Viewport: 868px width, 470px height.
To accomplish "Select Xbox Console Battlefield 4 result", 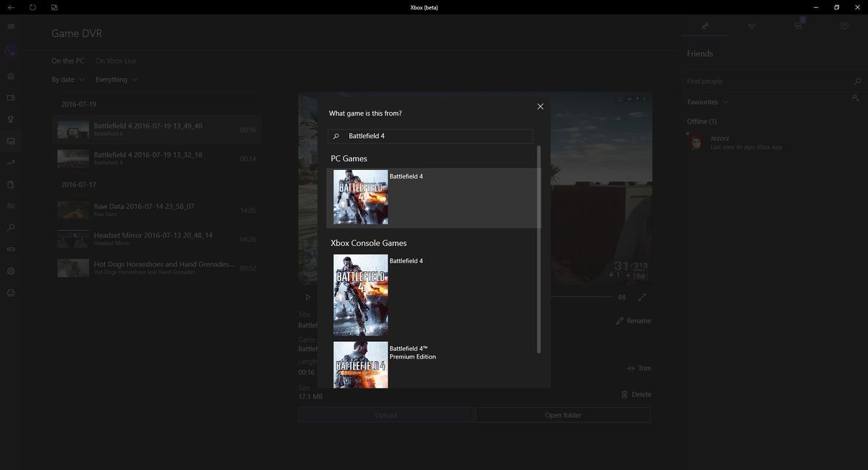I will (x=433, y=295).
